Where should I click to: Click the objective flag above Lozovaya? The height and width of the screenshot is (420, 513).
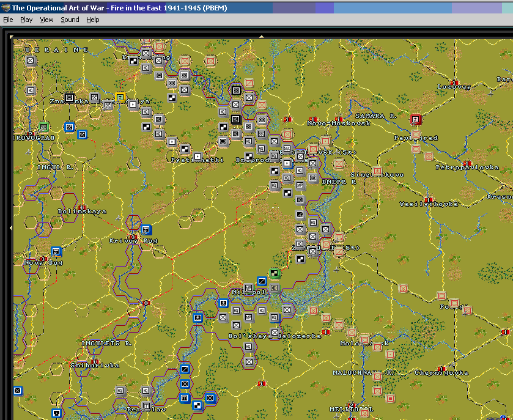click(x=454, y=82)
